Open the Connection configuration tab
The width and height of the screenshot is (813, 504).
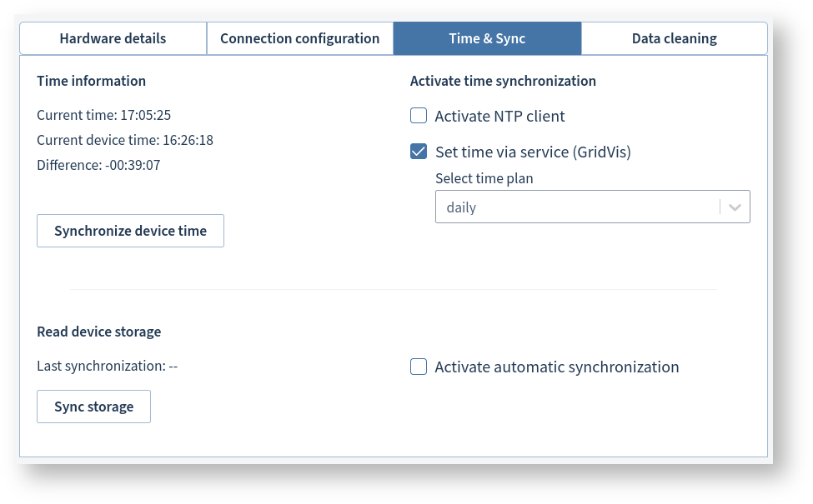299,38
